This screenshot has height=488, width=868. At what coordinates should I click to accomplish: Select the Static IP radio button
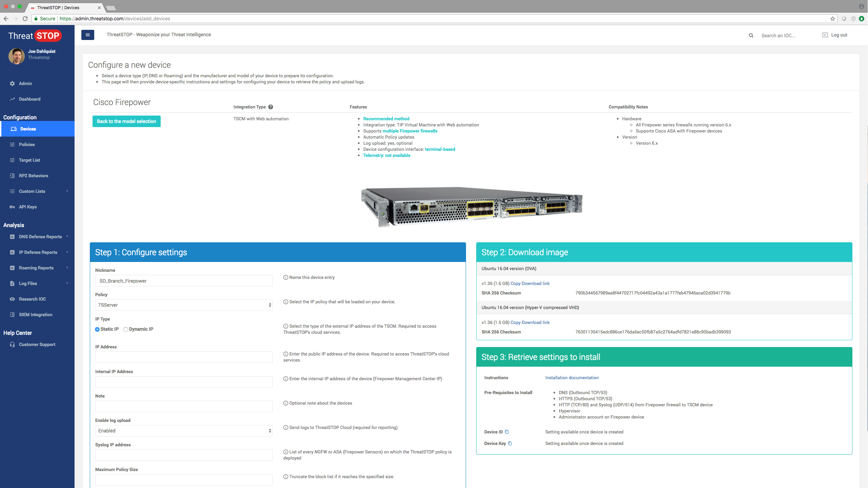coord(97,329)
